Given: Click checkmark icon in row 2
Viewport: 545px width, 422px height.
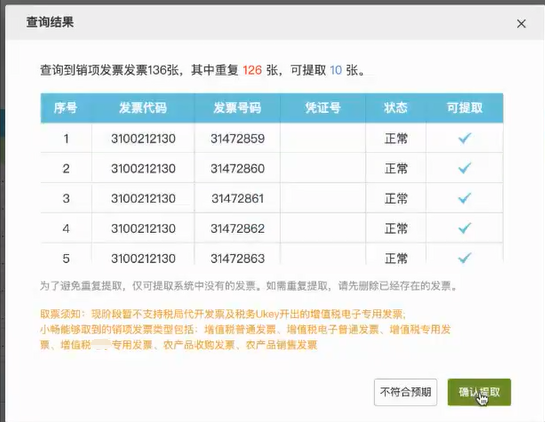Looking at the screenshot, I should [464, 168].
